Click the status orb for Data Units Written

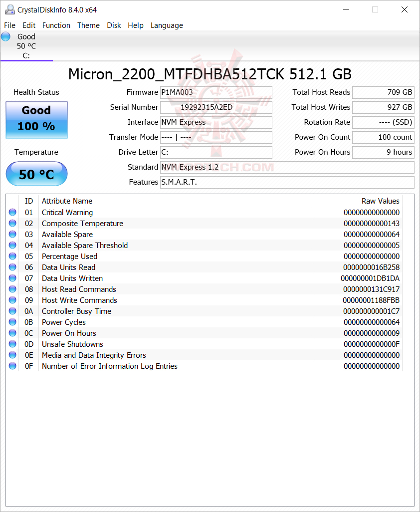click(12, 278)
